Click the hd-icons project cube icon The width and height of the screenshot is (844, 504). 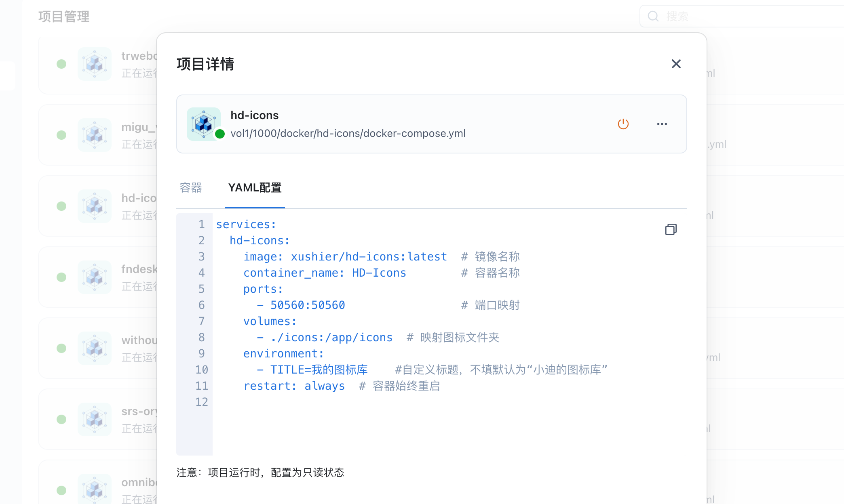(204, 124)
